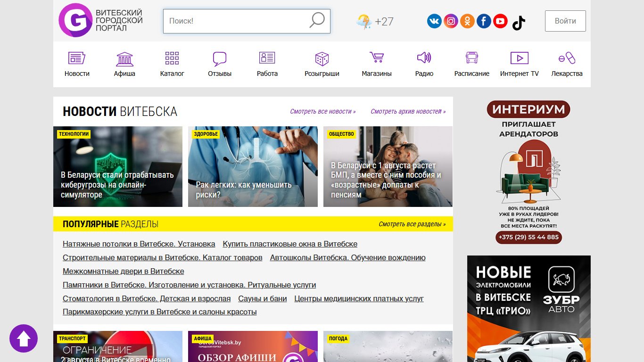Viewport: 644px width, 362px height.
Task: Click the purple scroll-to-top arrow button
Action: [x=24, y=338]
